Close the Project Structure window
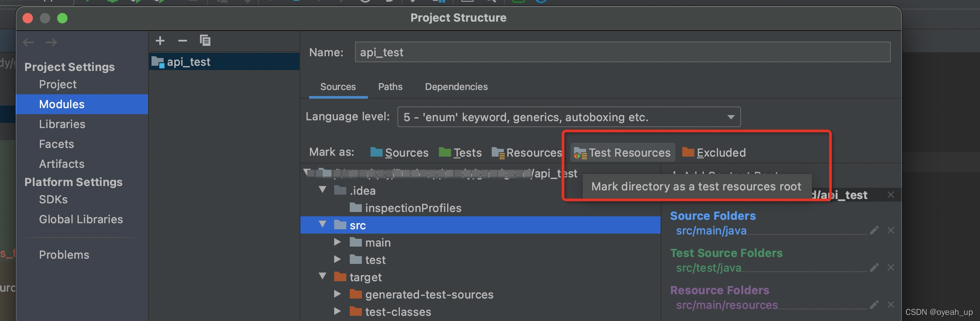 pyautogui.click(x=28, y=18)
